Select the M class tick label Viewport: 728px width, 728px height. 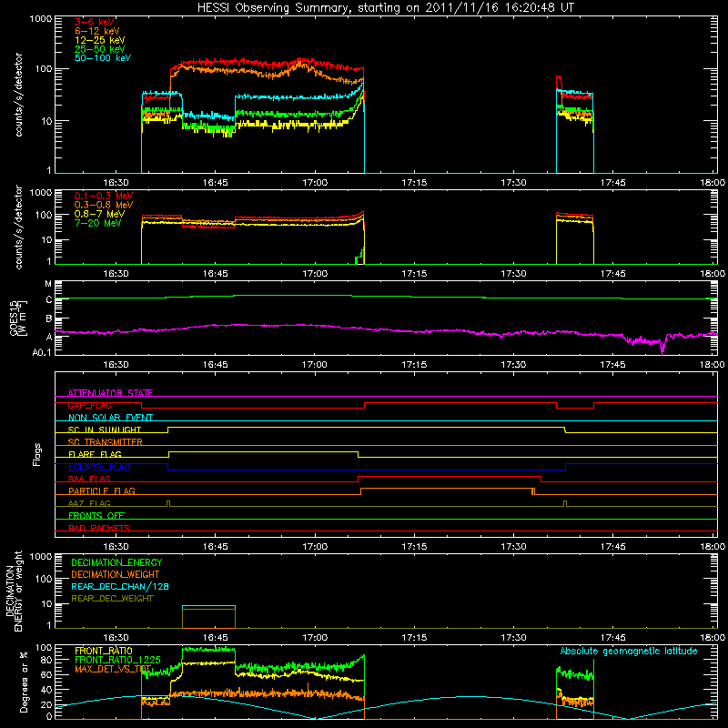(48, 284)
